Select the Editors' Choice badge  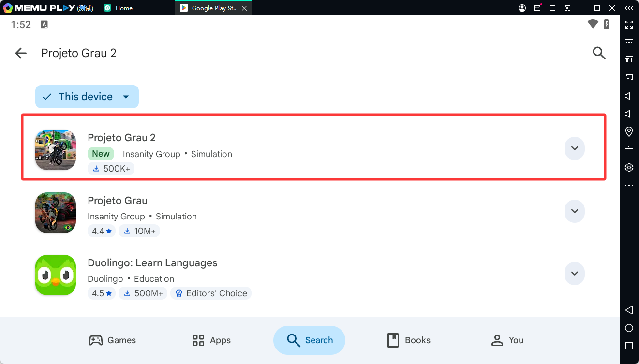tap(211, 293)
